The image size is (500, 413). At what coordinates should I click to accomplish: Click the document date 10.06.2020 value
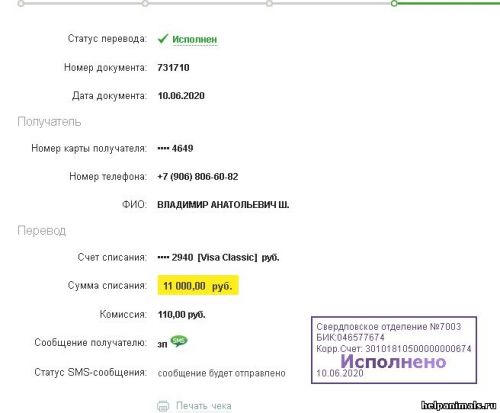[x=181, y=96]
